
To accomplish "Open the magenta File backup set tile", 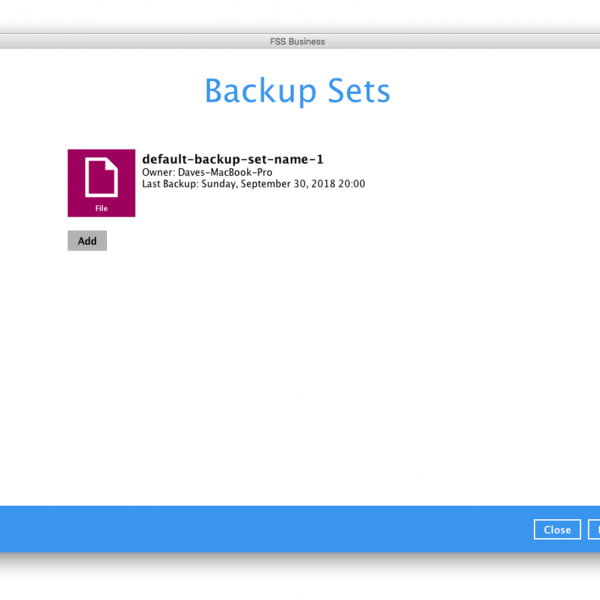I will tap(101, 183).
